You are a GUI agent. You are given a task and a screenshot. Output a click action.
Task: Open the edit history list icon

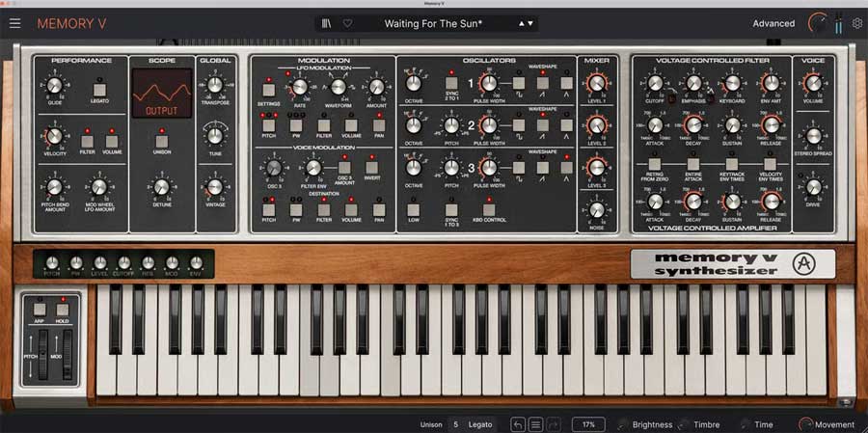pos(535,424)
